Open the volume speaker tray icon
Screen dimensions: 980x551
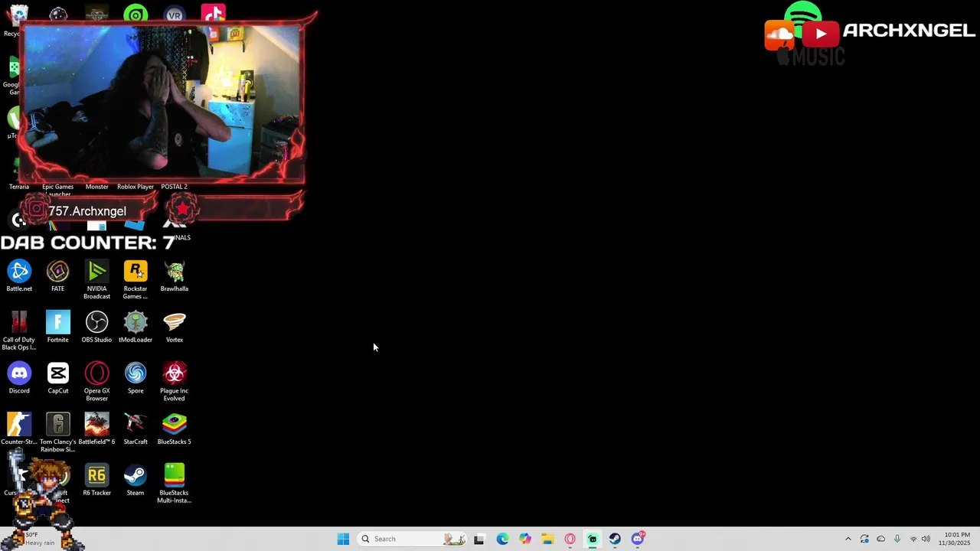click(x=926, y=539)
